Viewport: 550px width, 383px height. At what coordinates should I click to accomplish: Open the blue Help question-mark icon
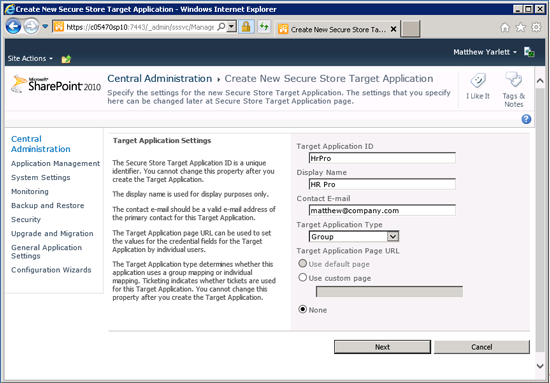pos(526,119)
